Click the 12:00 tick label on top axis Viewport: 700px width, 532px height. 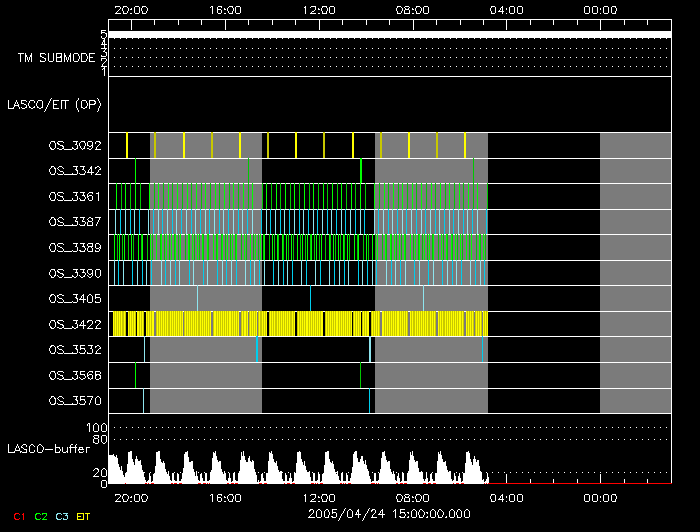pos(319,9)
